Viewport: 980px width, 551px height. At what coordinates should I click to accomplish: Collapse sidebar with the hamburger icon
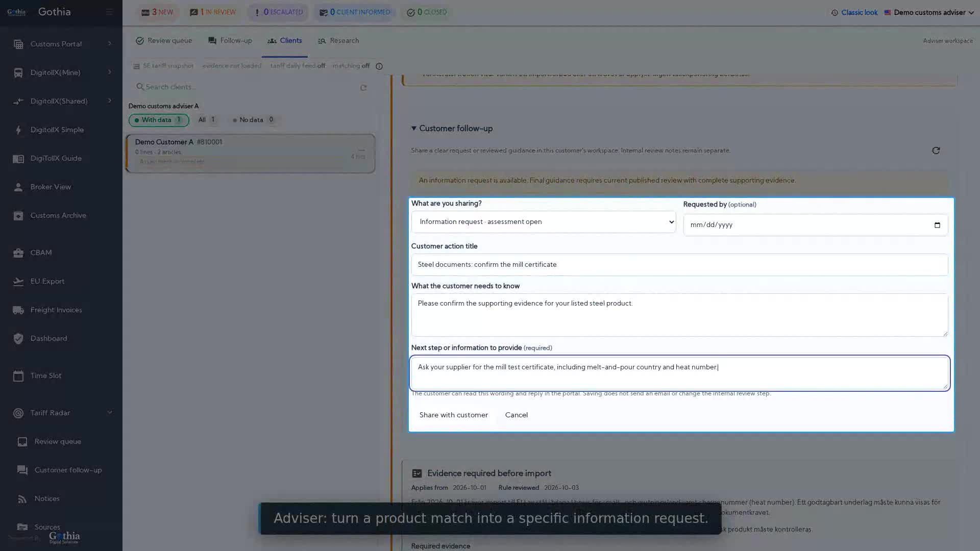pos(109,12)
